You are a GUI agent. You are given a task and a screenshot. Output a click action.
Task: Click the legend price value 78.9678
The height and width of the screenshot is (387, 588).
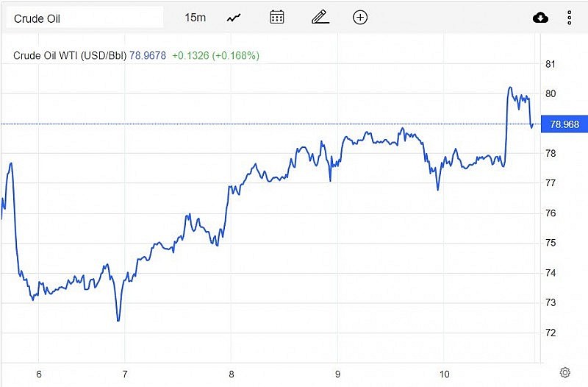pyautogui.click(x=148, y=55)
